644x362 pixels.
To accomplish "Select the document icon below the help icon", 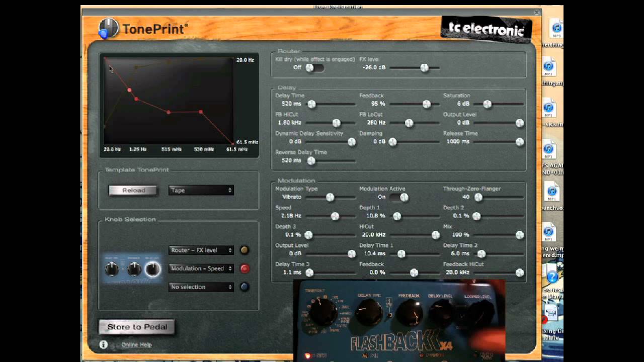I will 551,314.
